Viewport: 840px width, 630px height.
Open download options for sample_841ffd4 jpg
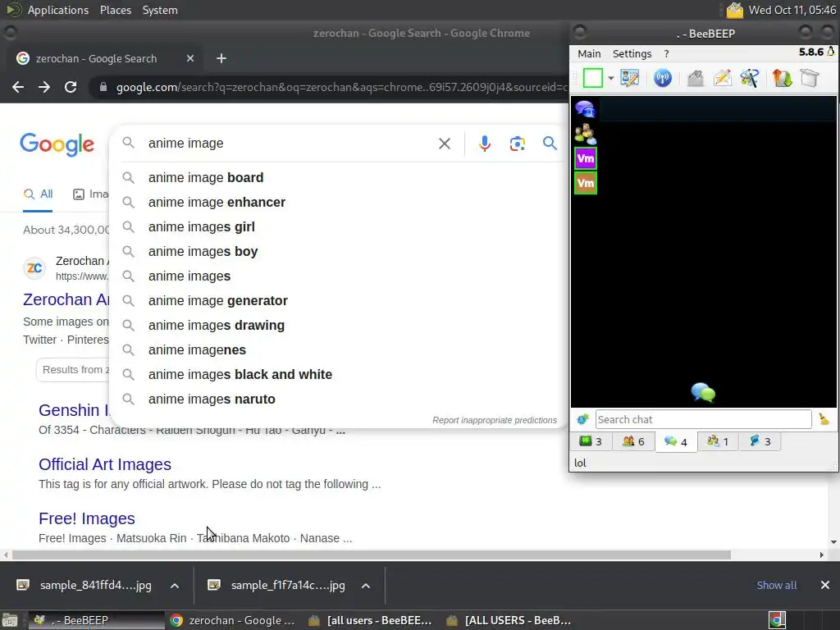(175, 586)
